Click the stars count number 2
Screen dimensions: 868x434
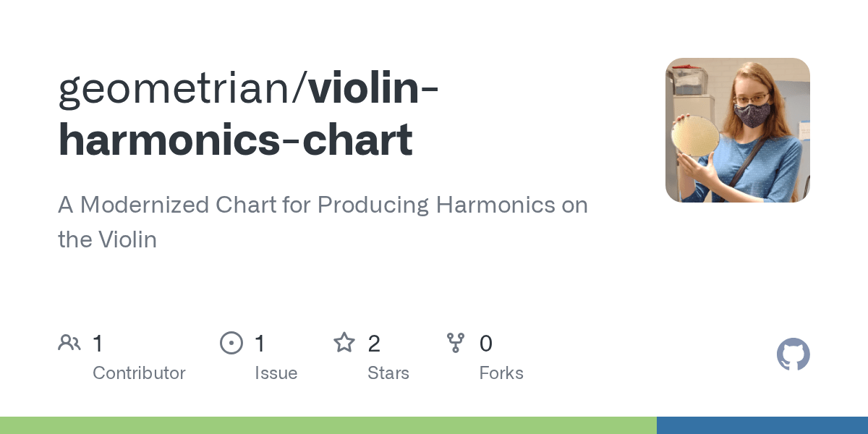(373, 343)
